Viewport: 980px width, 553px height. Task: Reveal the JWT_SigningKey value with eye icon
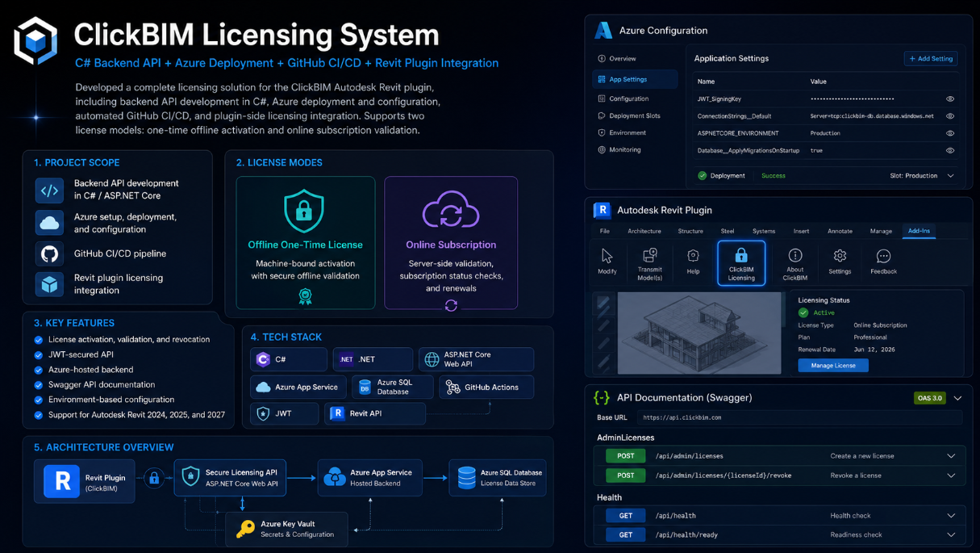click(x=950, y=98)
